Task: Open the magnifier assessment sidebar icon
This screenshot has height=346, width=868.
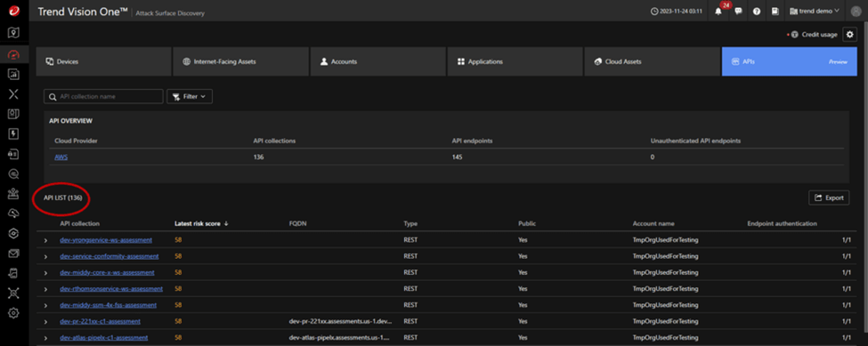Action: [14, 174]
